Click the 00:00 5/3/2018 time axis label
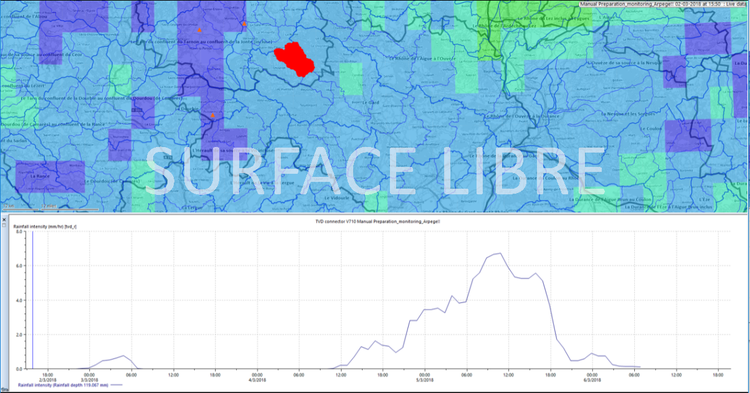Screen dimensions: 750x393 (x=425, y=378)
